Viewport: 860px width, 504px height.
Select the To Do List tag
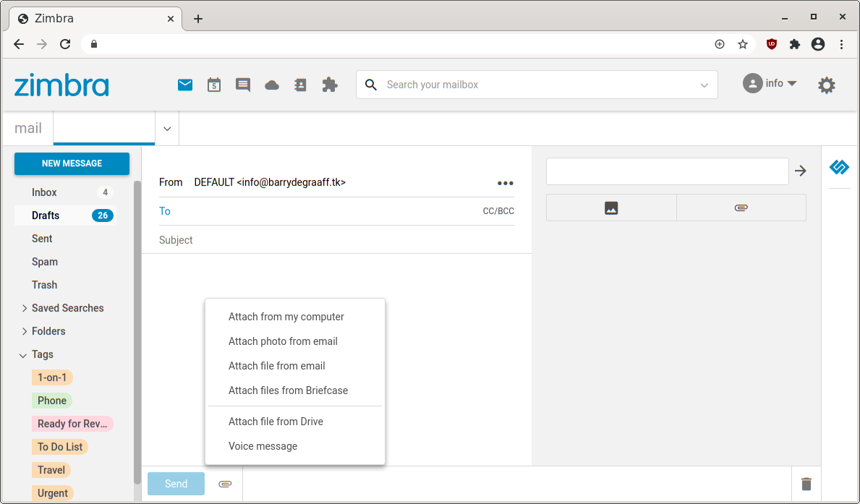coord(60,447)
